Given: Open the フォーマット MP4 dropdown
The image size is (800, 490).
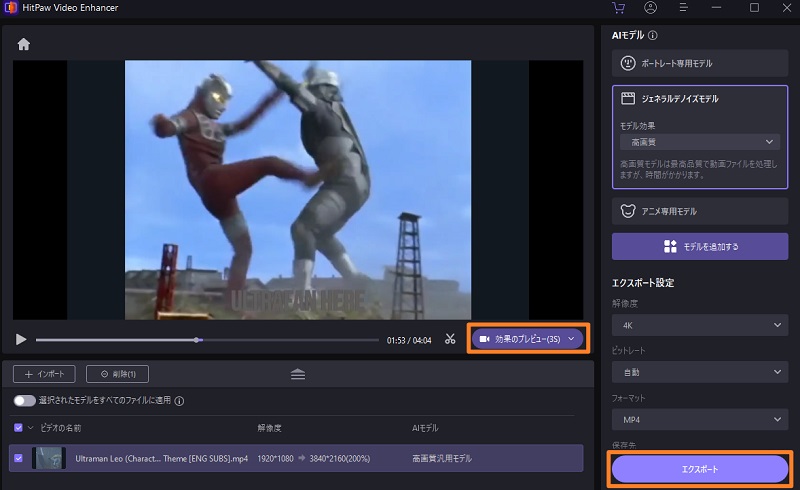Looking at the screenshot, I should tap(700, 420).
